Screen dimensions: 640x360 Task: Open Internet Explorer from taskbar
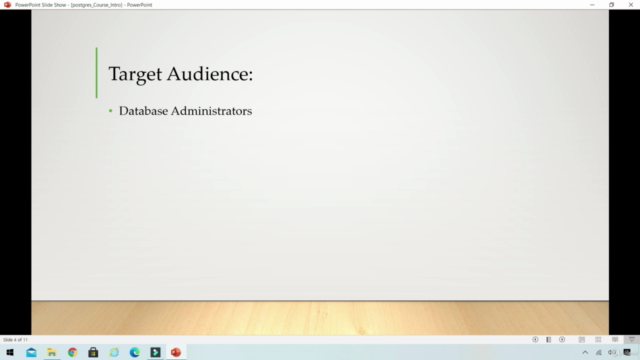114,352
